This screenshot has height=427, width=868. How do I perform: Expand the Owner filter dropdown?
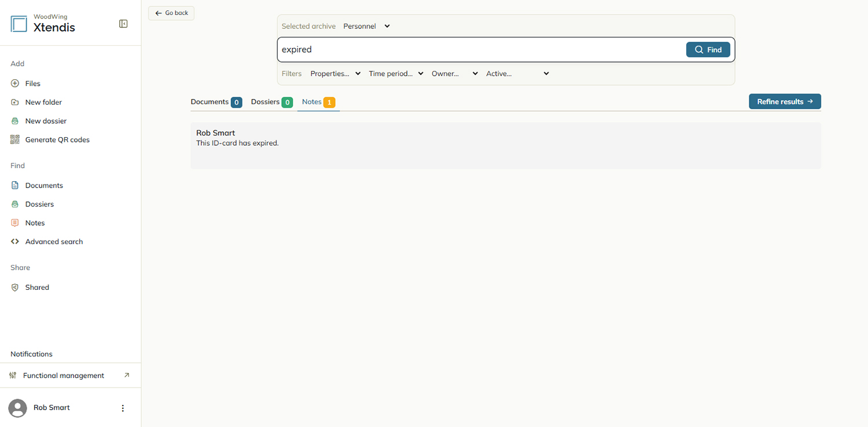[x=455, y=73]
